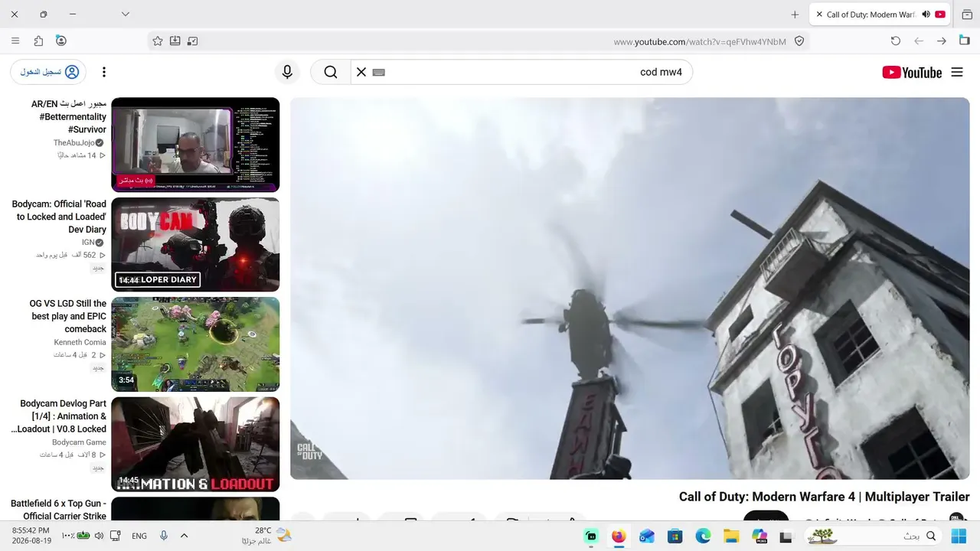The width and height of the screenshot is (980, 551).
Task: Open Outlook from the taskbar
Action: pos(647,536)
